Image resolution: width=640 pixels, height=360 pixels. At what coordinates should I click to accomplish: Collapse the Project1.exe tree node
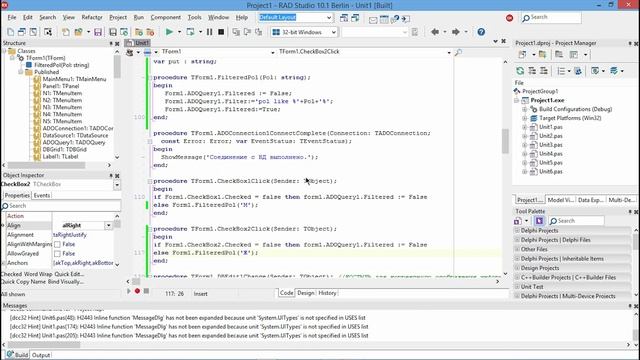(x=516, y=100)
